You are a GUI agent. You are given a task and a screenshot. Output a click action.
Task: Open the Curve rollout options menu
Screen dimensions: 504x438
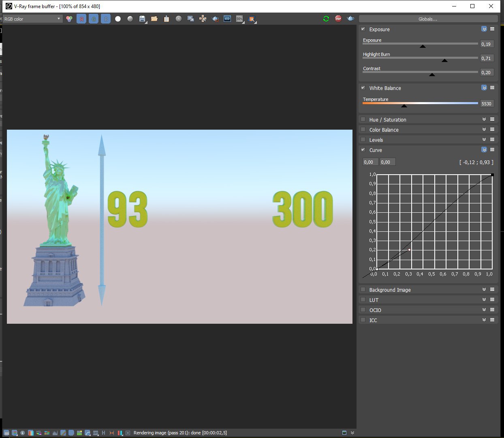click(x=492, y=150)
